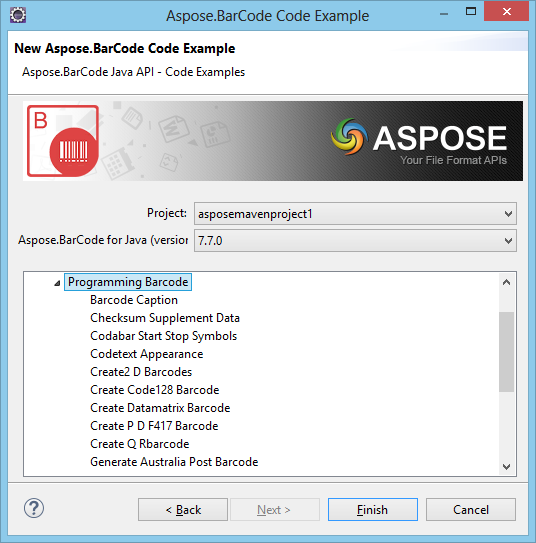
Task: Choose Codabar Start Stop Symbols example
Action: point(163,336)
